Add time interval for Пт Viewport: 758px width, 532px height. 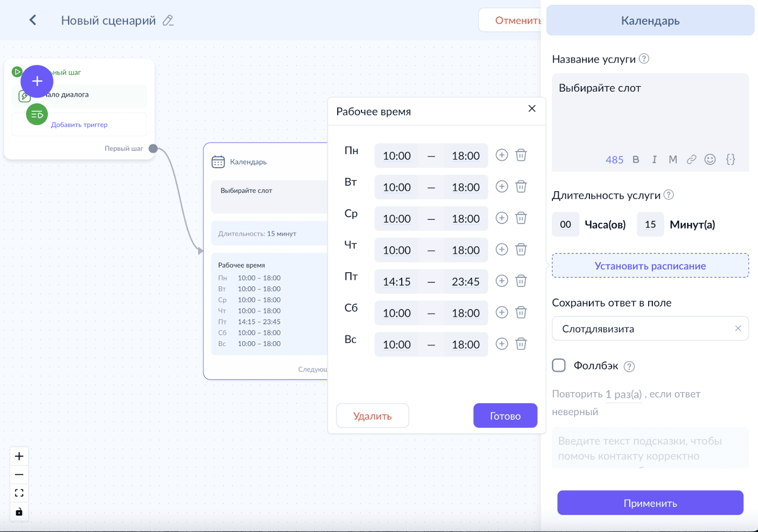click(502, 281)
